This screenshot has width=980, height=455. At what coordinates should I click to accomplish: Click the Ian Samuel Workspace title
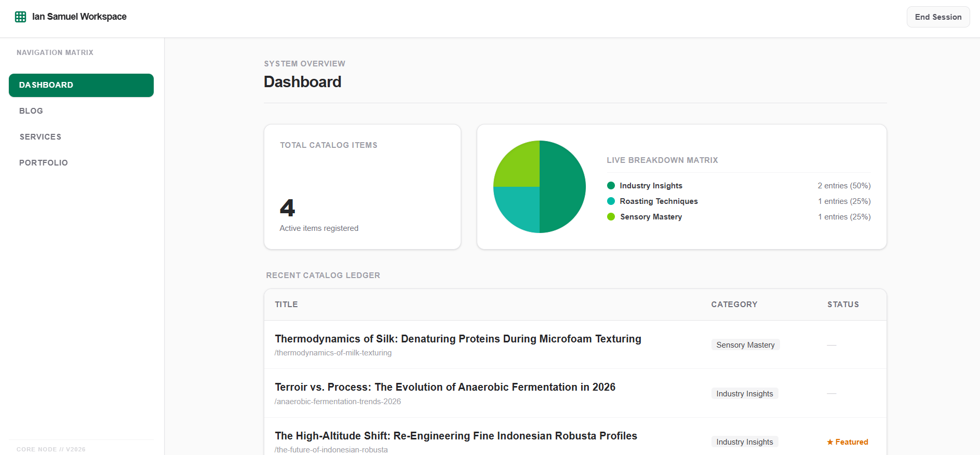click(79, 17)
